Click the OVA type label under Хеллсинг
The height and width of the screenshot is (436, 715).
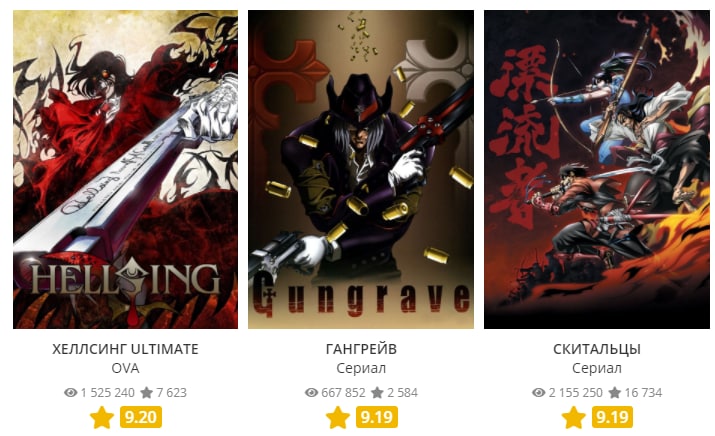click(125, 368)
